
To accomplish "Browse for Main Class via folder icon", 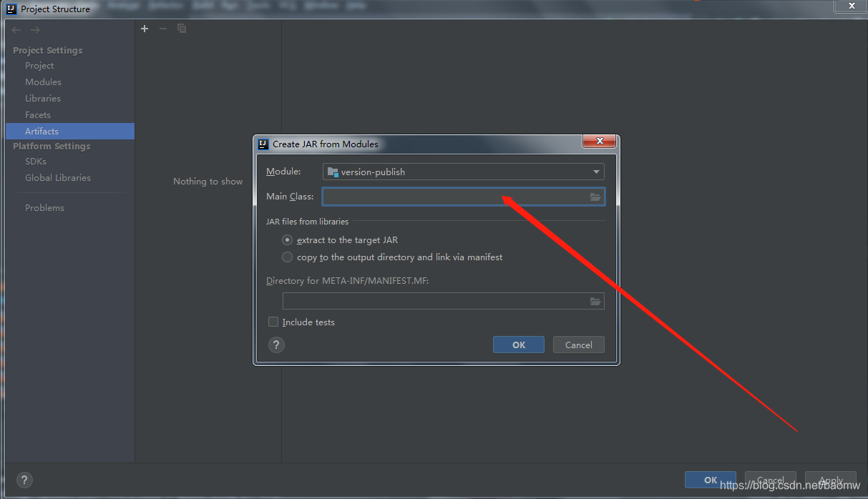I will (x=595, y=197).
